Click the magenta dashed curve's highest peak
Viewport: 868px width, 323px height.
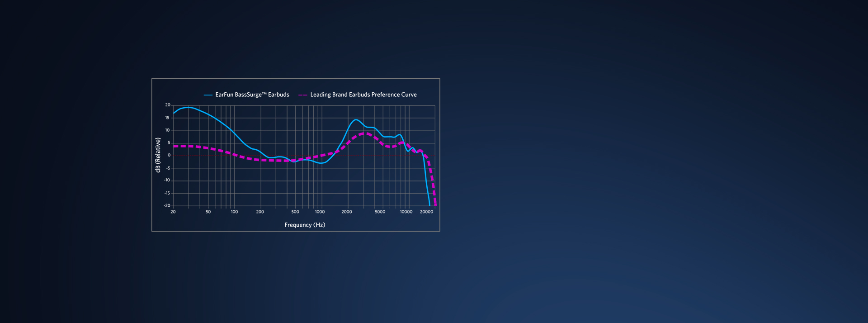point(366,133)
